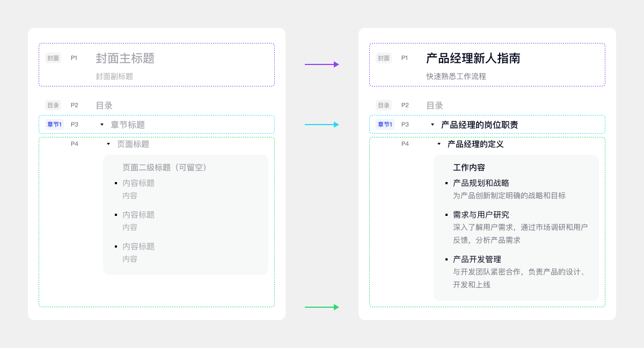Click 页面二级标题（可留空） placeholder
The height and width of the screenshot is (348, 644).
165,168
